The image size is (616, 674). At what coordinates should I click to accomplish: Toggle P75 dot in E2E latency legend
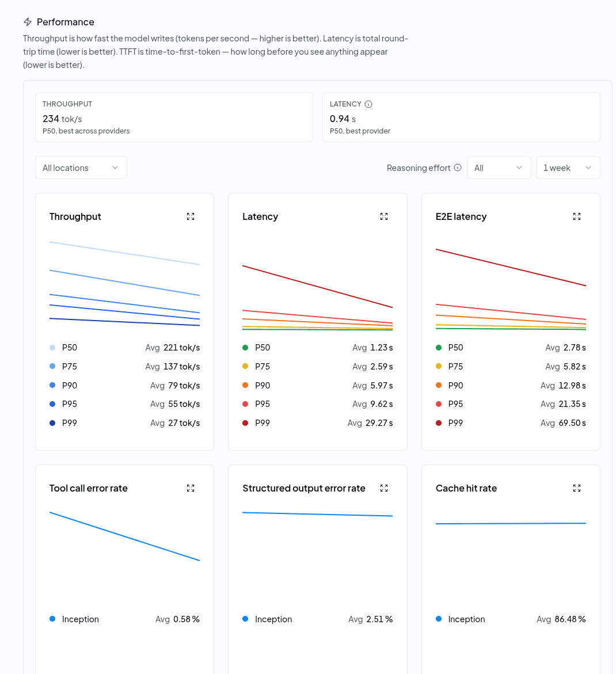coord(439,366)
